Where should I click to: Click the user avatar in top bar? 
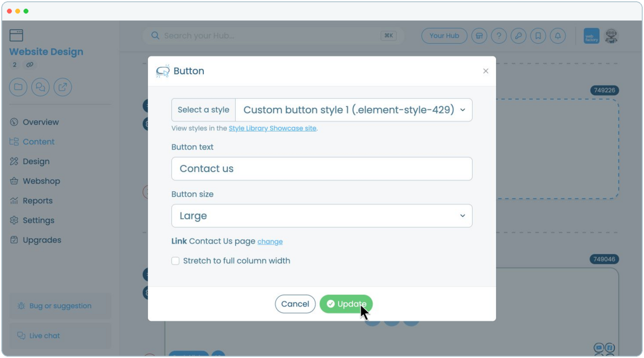[x=611, y=36]
